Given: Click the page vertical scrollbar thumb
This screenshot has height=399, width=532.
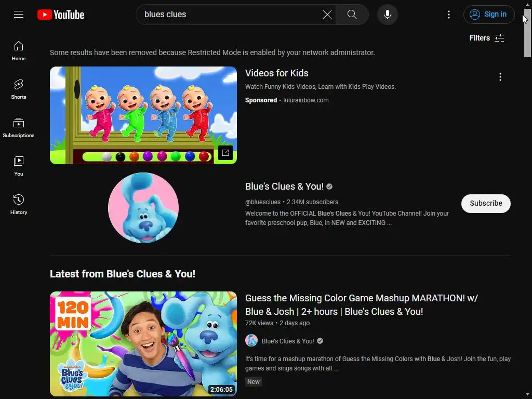Looking at the screenshot, I should [528, 33].
